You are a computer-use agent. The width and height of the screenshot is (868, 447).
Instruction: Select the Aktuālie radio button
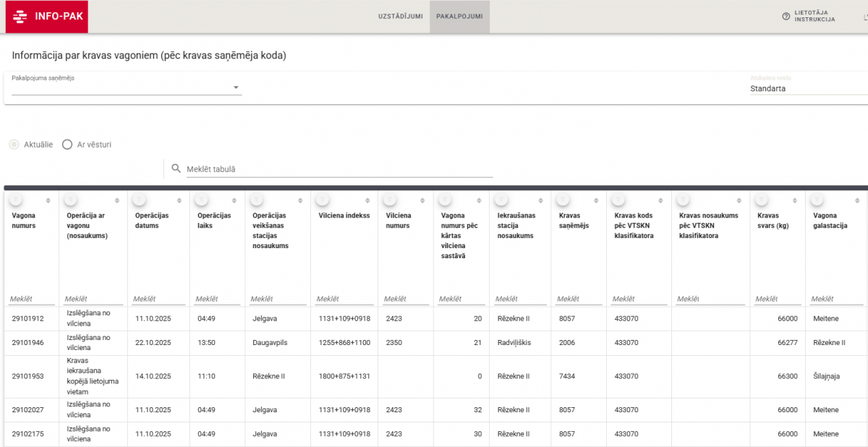pos(14,144)
